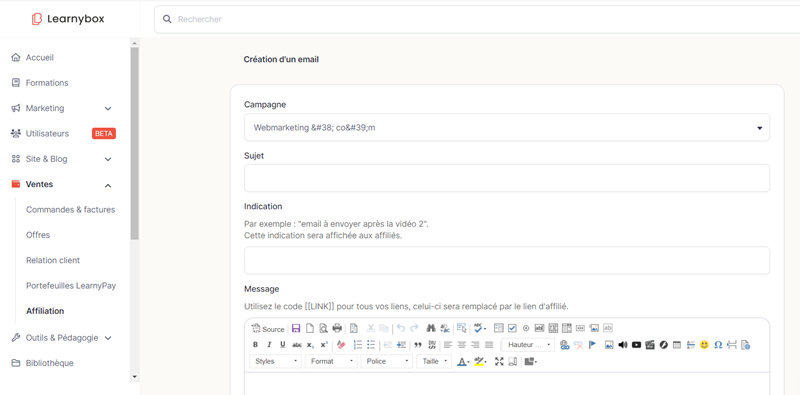Toggle Bold formatting
The width and height of the screenshot is (800, 395).
pos(256,344)
